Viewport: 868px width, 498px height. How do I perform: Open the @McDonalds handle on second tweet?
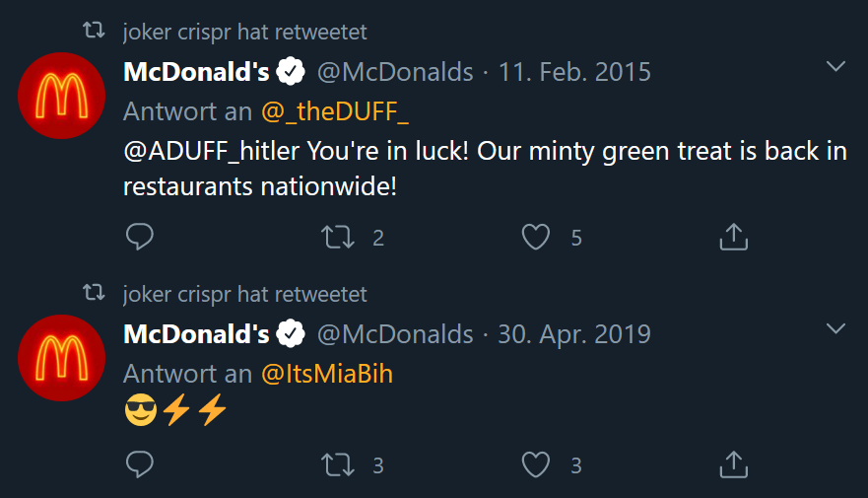(x=395, y=334)
